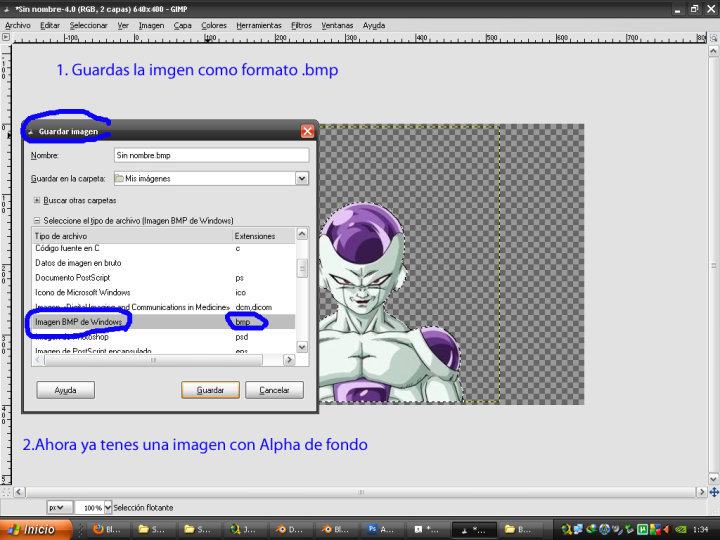Click the file type list scroll up arrow
This screenshot has width=720, height=540.
tap(302, 234)
